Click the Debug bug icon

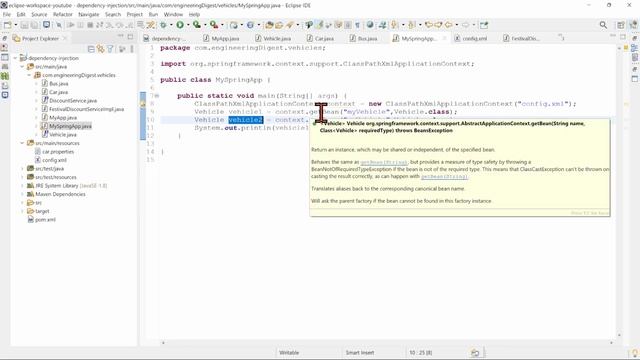point(163,25)
